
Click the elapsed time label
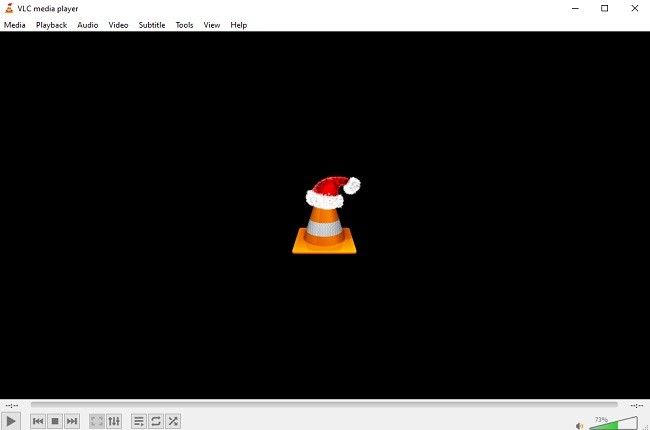[x=12, y=405]
